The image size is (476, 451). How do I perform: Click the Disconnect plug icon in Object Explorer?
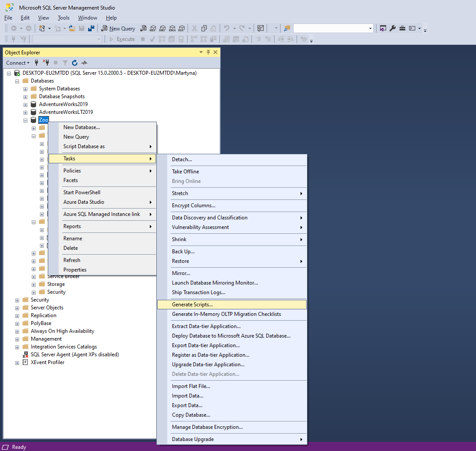coord(46,63)
